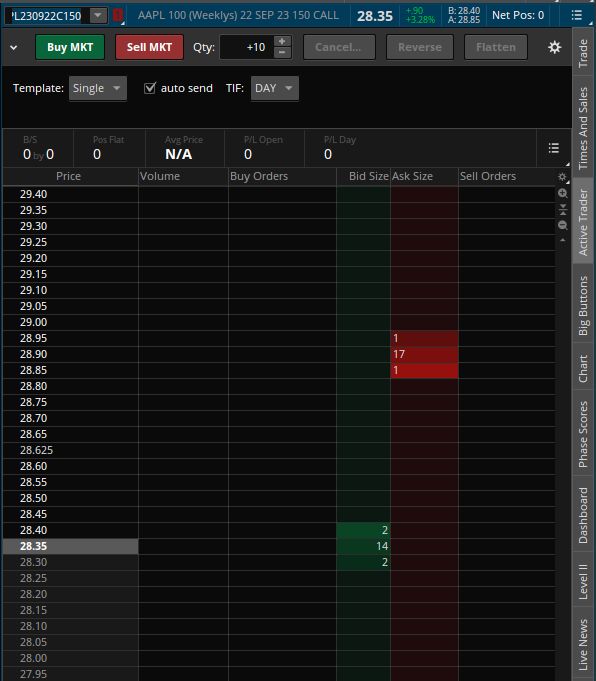Open the Active Trader settings gear
The height and width of the screenshot is (681, 596).
554,47
